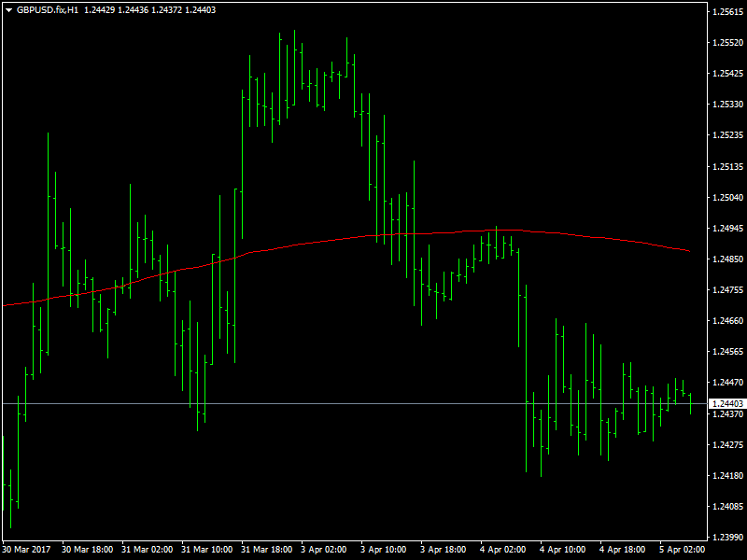The height and width of the screenshot is (560, 747).
Task: Click the 1.23990 price scale label
Action: coord(728,538)
